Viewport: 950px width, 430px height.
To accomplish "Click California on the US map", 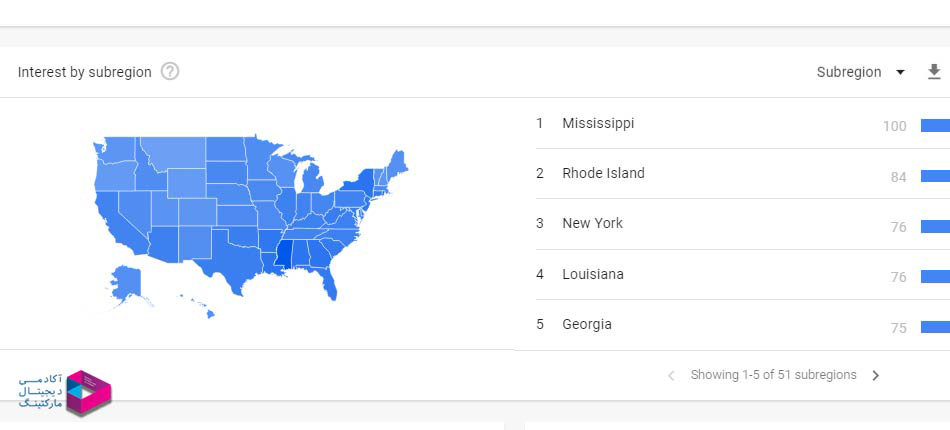I will tap(112, 222).
